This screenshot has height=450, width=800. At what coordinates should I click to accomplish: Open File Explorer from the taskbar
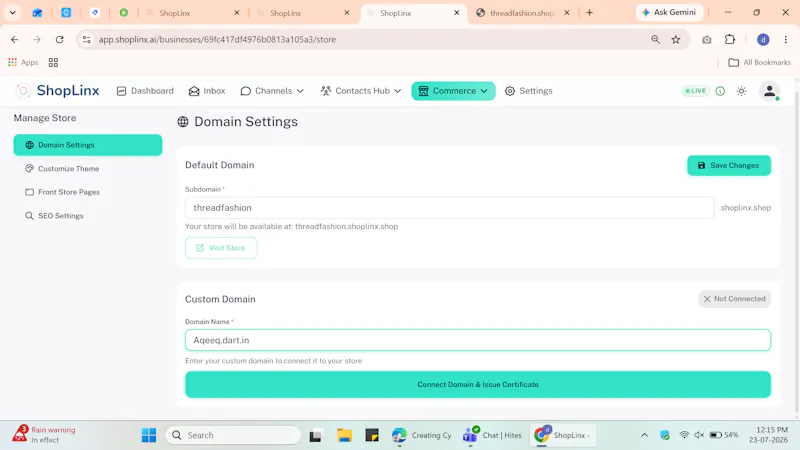pos(344,435)
